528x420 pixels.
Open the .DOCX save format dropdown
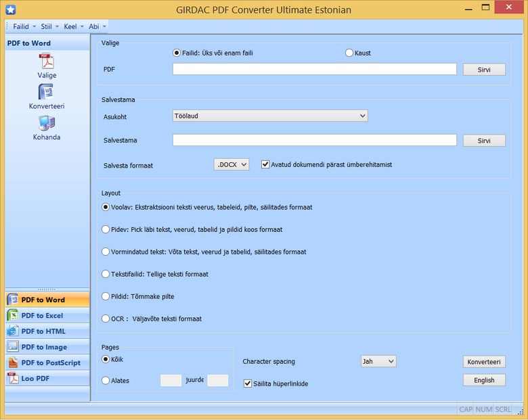tap(232, 164)
